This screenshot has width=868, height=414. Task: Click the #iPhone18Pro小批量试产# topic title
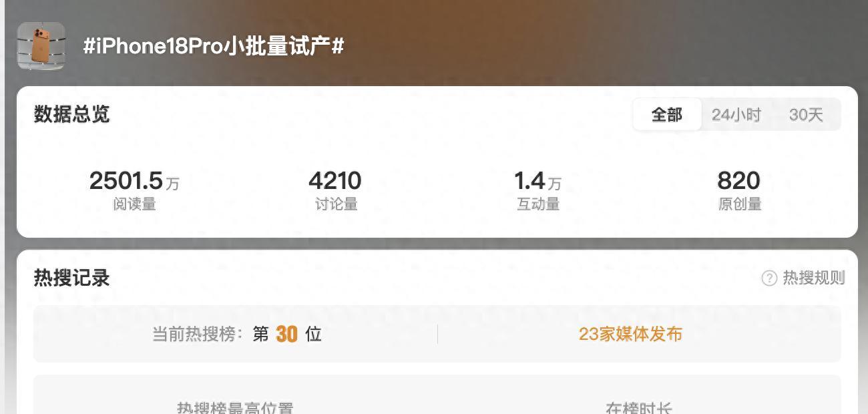[x=214, y=46]
